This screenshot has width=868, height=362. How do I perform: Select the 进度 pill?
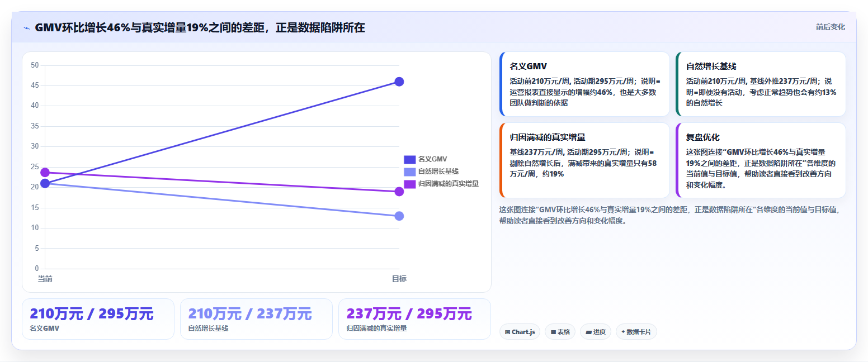[596, 332]
